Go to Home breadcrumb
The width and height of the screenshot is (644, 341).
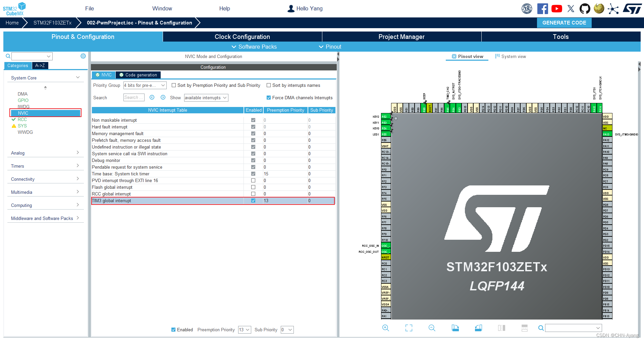pyautogui.click(x=12, y=23)
